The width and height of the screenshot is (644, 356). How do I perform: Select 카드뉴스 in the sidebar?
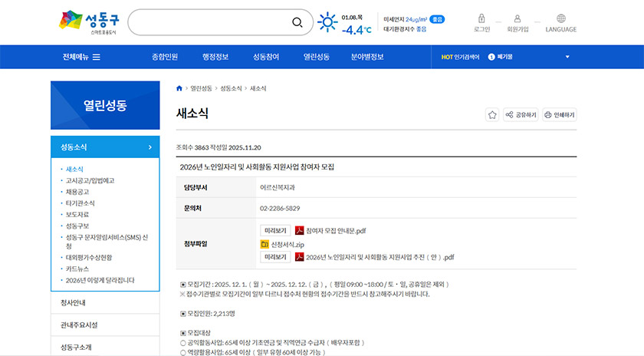(77, 269)
